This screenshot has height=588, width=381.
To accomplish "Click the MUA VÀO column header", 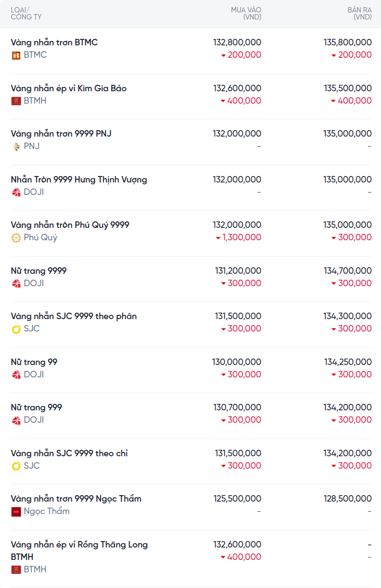I will pyautogui.click(x=246, y=13).
